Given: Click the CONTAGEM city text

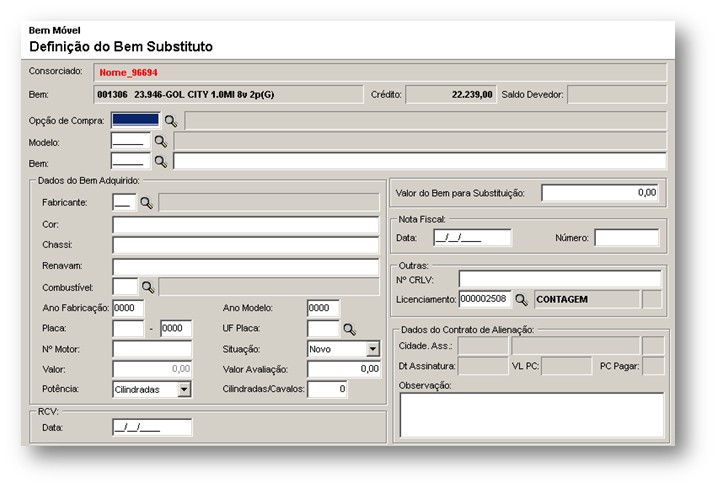Looking at the screenshot, I should click(562, 300).
